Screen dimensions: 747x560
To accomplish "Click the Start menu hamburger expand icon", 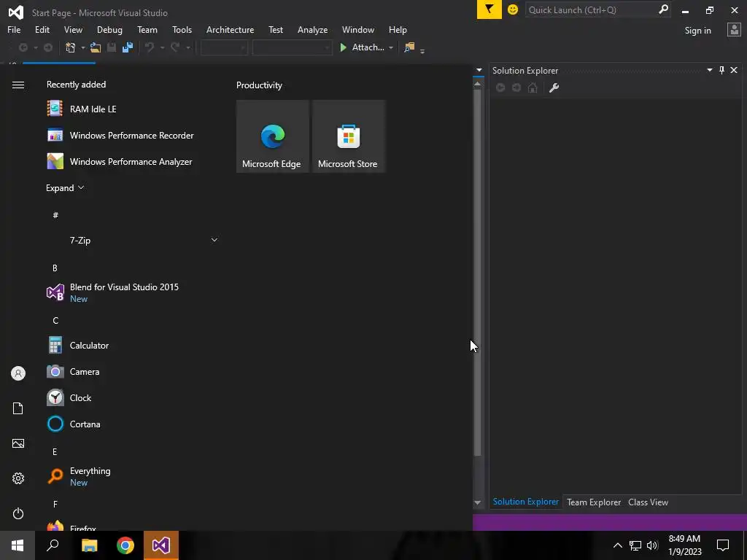I will point(18,85).
